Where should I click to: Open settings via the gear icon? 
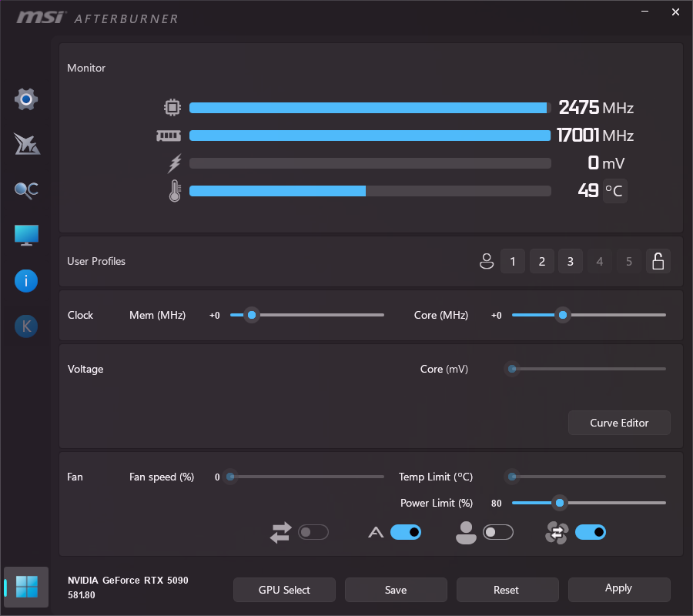click(x=26, y=99)
